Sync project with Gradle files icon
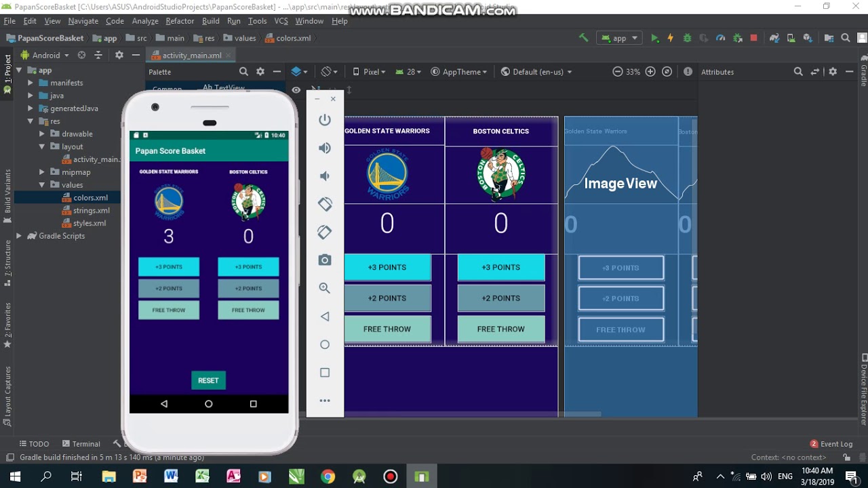Screen dimensions: 868x488 774,38
